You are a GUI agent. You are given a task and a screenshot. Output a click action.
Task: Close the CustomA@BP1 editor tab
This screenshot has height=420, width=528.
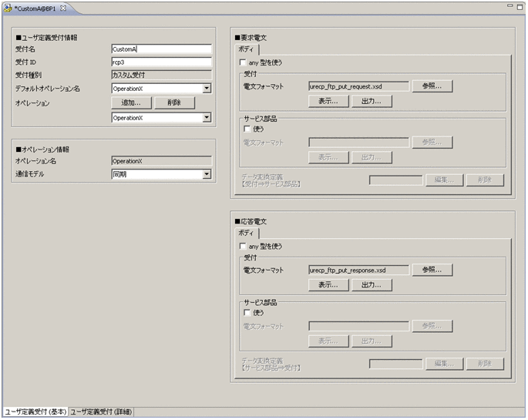[64, 8]
